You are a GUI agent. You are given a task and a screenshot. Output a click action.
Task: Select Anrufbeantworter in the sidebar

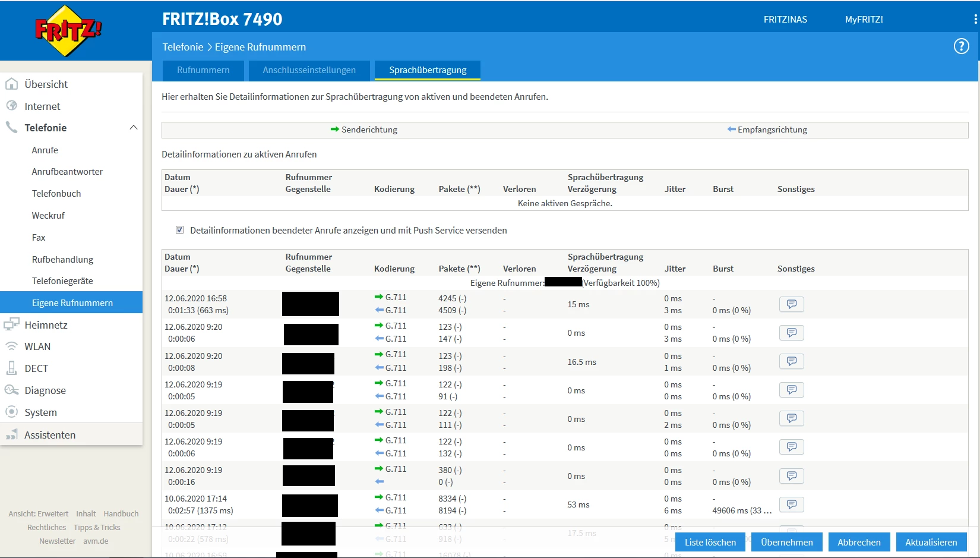pos(67,172)
